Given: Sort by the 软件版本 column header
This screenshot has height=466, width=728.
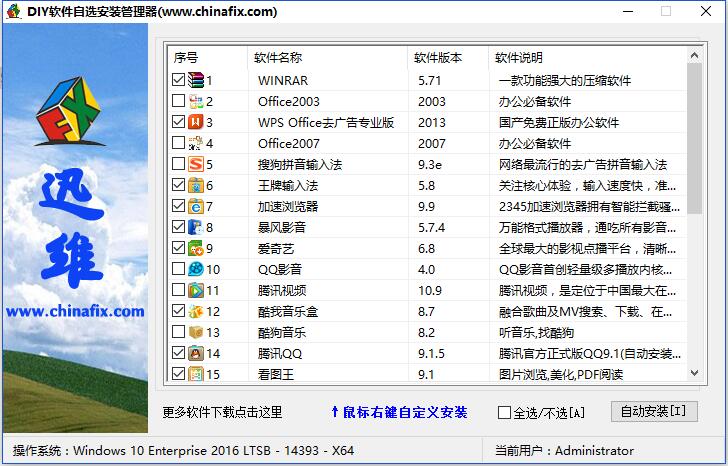Looking at the screenshot, I should 448,58.
